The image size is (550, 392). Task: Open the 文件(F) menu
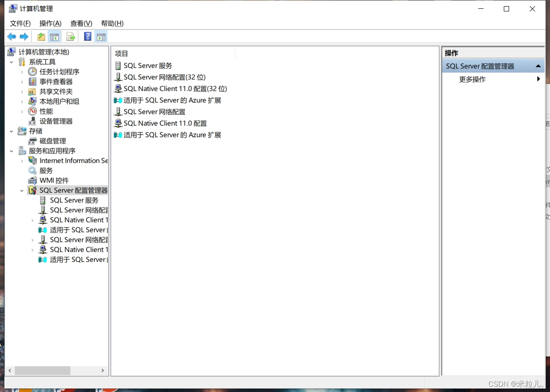pyautogui.click(x=20, y=23)
